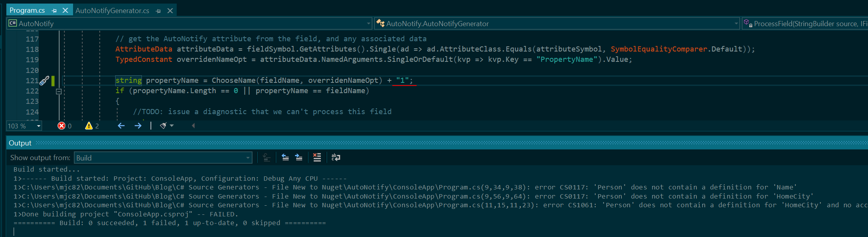Image resolution: width=868 pixels, height=237 pixels.
Task: Click the Output panel title
Action: click(20, 143)
